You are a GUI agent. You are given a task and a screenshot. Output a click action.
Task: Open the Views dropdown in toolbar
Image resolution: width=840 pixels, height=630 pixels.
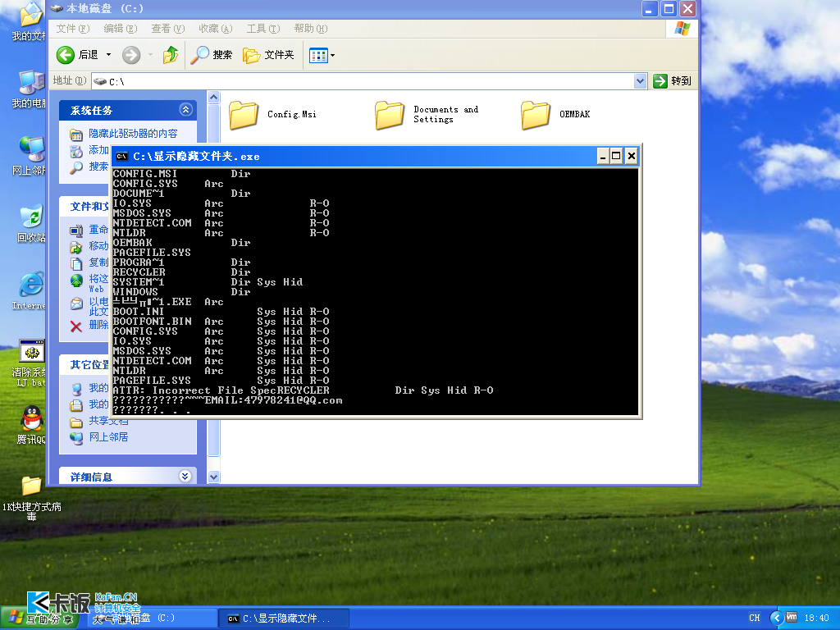322,55
